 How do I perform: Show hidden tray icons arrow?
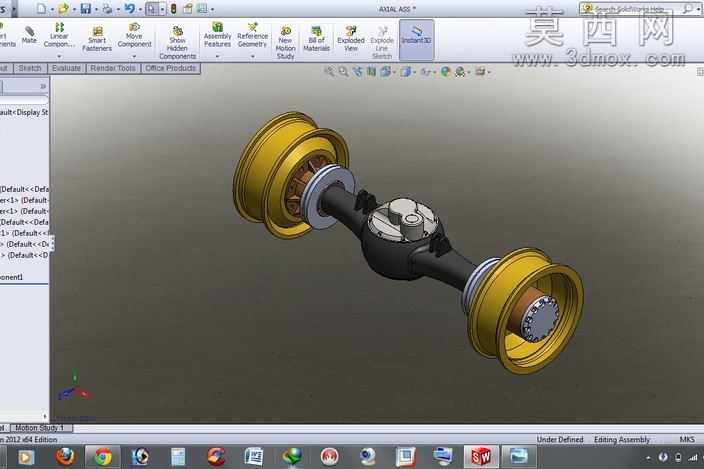[x=648, y=458]
